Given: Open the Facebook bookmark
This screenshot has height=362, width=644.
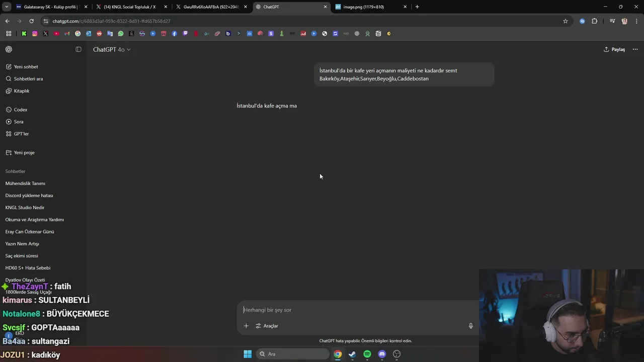Looking at the screenshot, I should click(x=175, y=34).
